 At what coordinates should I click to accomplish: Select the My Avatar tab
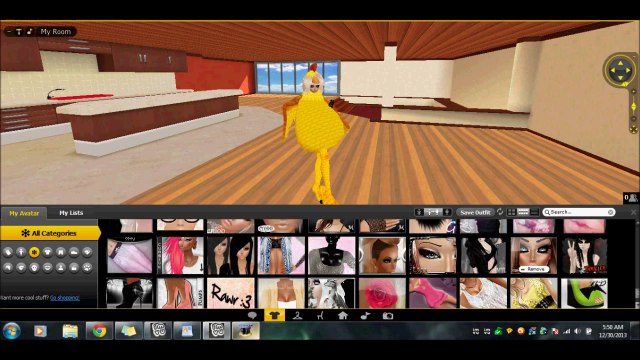(x=24, y=213)
